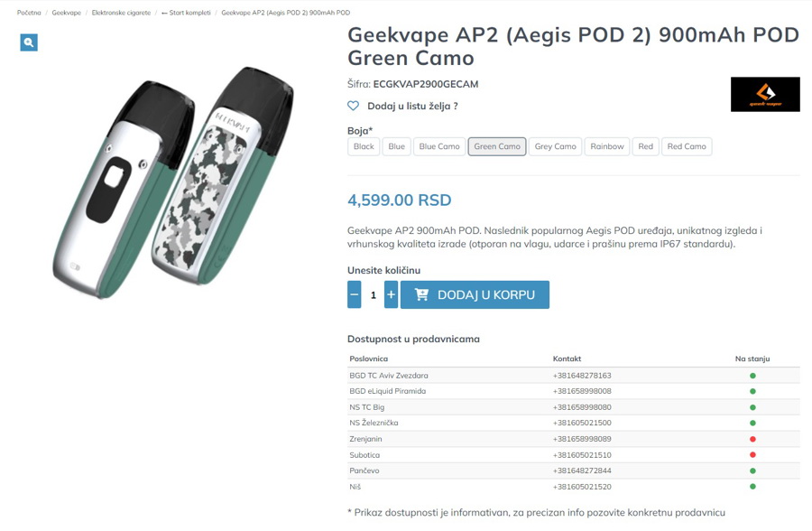
Task: Choose the Rainbow color option
Action: tap(607, 146)
